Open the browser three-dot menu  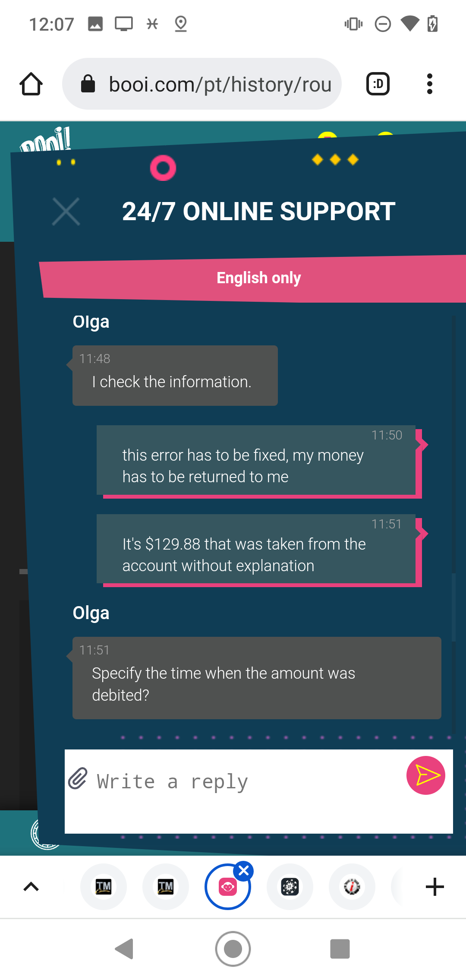tap(429, 84)
